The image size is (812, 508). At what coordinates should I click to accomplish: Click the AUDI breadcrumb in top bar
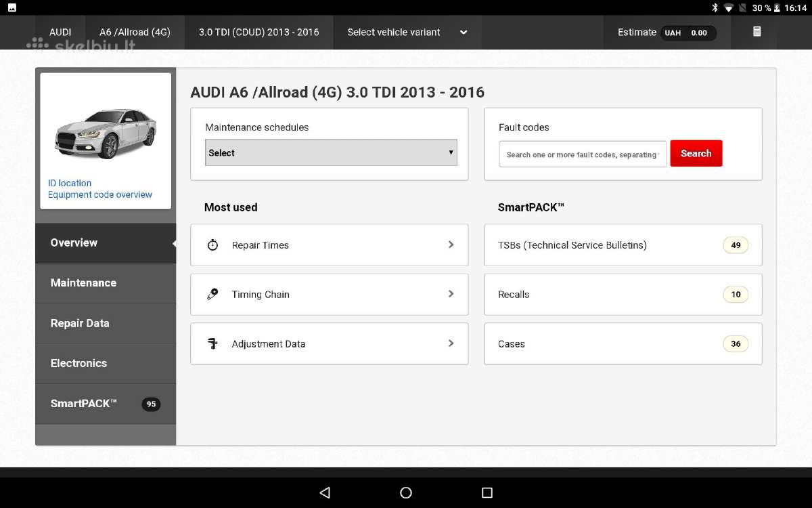[60, 32]
